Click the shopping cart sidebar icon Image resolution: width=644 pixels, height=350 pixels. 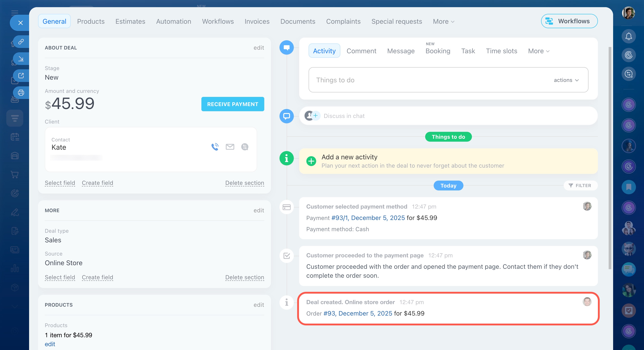(15, 175)
